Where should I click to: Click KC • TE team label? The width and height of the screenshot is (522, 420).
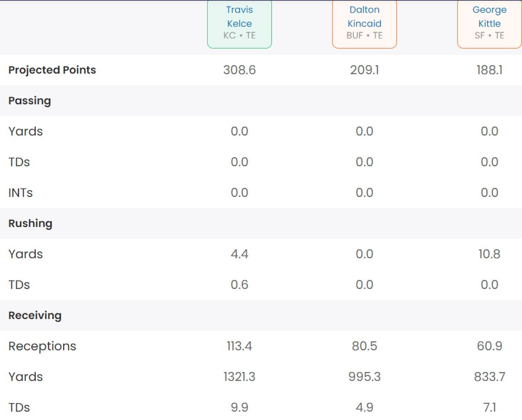(239, 35)
